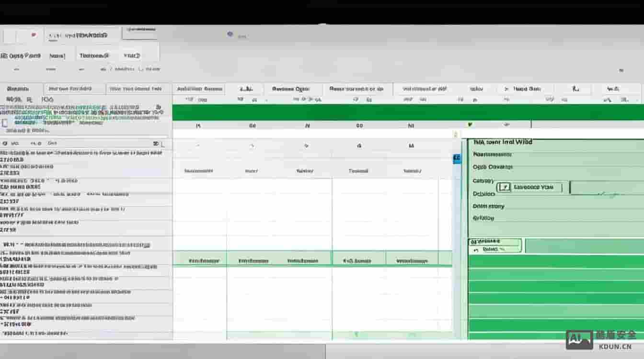This screenshot has height=359, width=644.
Task: Expand the ribbon group with the chevron arrow
Action: (x=506, y=89)
